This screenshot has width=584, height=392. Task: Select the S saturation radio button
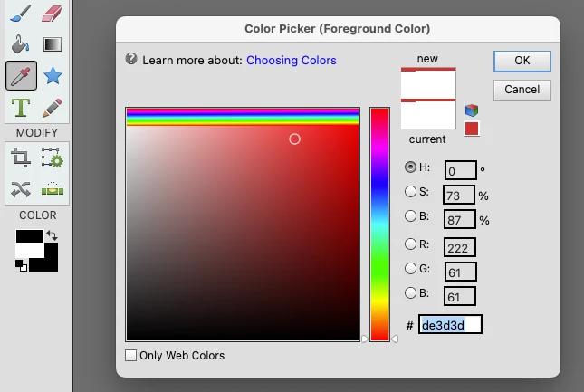point(410,192)
